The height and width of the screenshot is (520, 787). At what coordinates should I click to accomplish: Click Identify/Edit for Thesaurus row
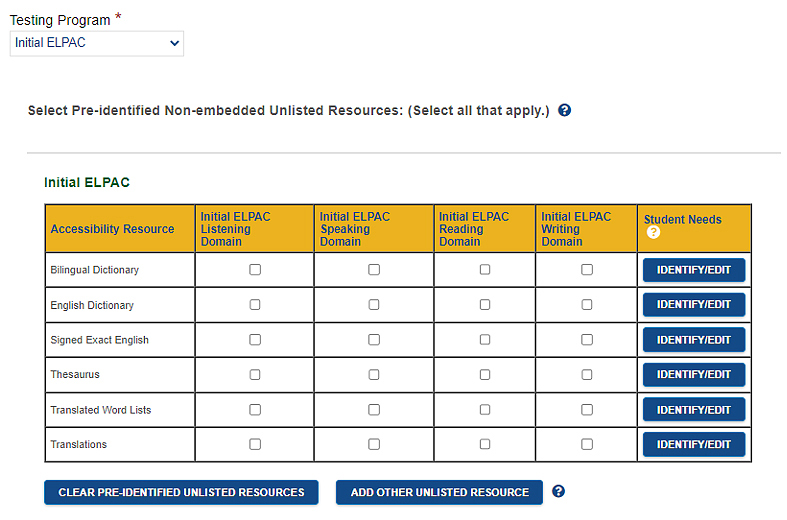coord(694,374)
